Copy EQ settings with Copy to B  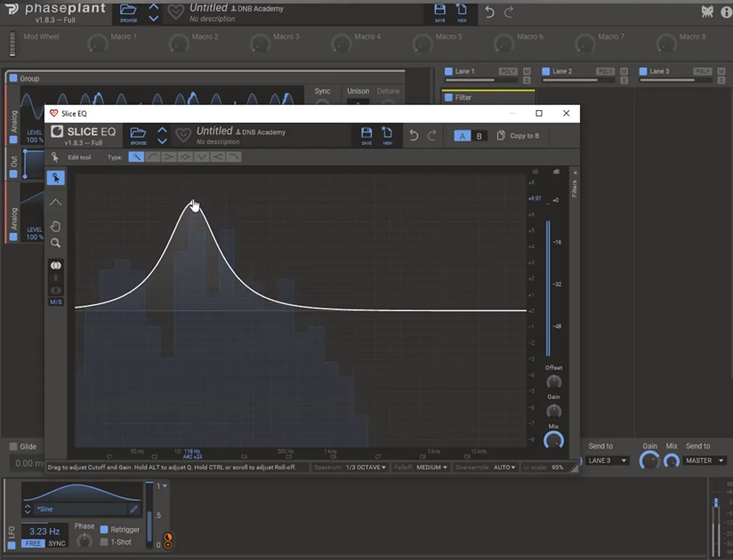pos(518,136)
